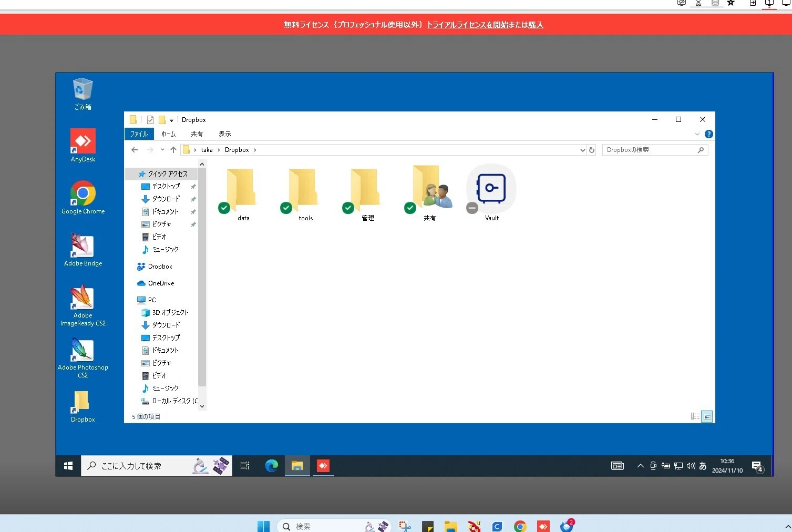This screenshot has width=792, height=532.
Task: Open the data folder in Dropbox
Action: pos(241,192)
